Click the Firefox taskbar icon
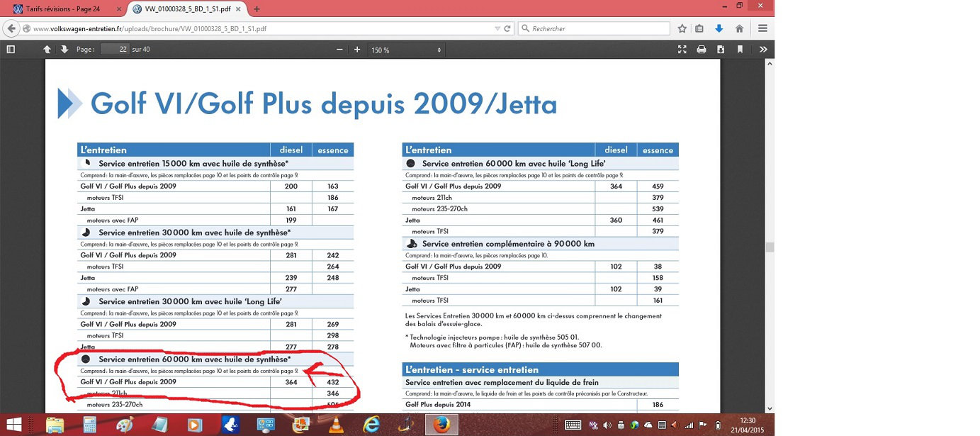 (441, 425)
